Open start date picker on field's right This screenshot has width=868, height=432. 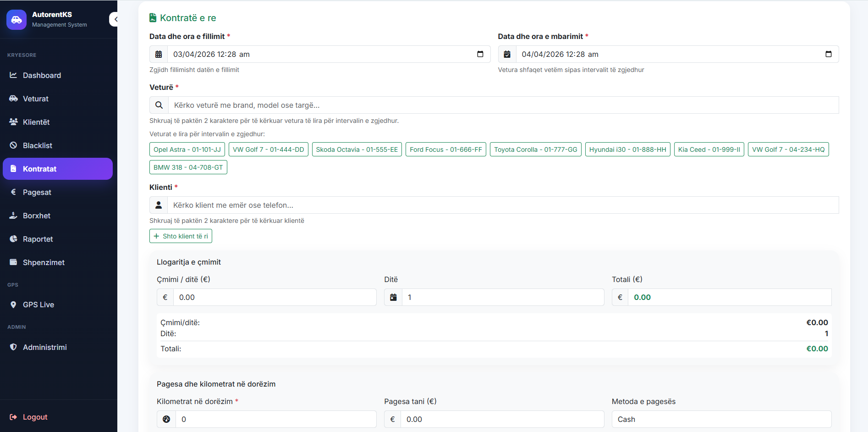(480, 54)
